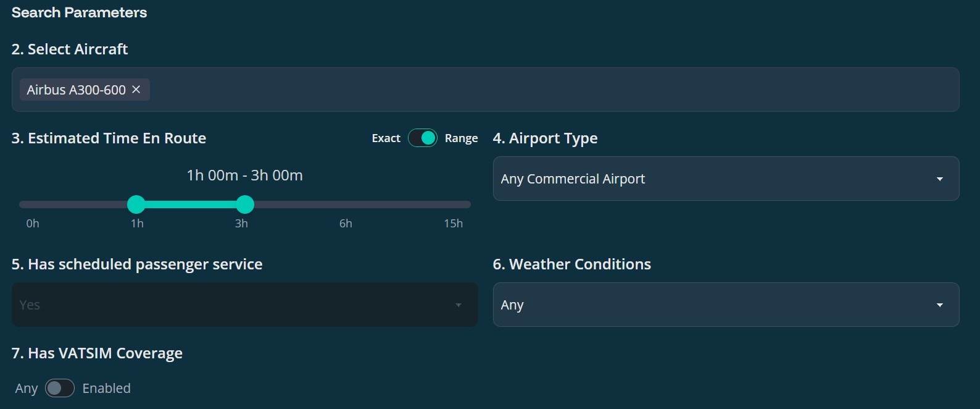The width and height of the screenshot is (980, 409).
Task: Click the Airbus A300-600 aircraft chip
Action: click(x=76, y=90)
